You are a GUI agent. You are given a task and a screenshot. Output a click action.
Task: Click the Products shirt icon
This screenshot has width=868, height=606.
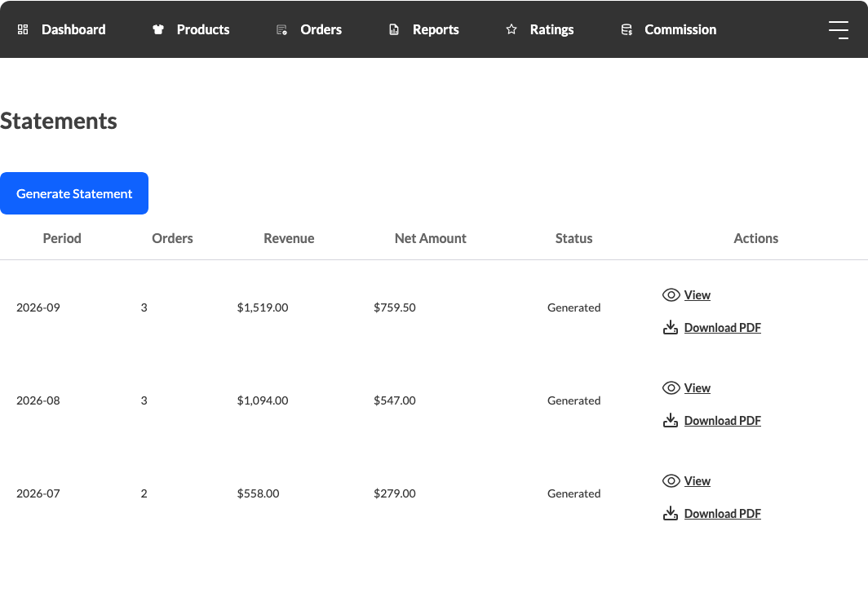(x=158, y=29)
